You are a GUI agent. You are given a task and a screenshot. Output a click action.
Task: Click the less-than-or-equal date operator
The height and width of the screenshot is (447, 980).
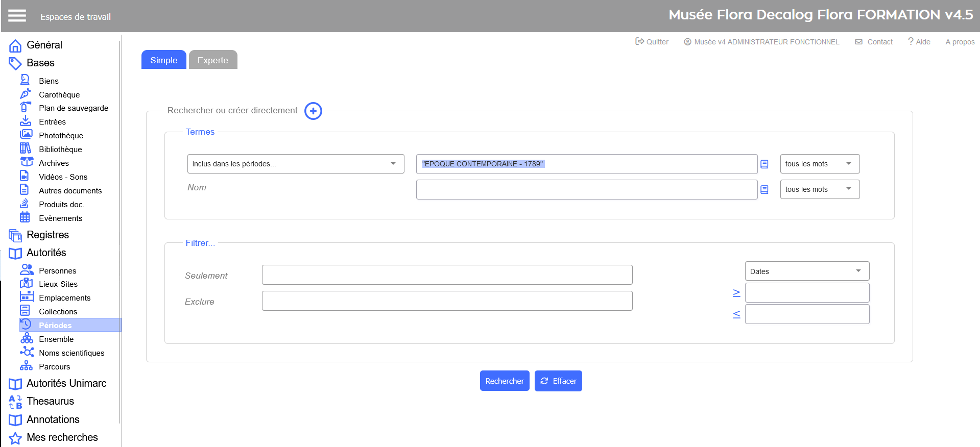(x=736, y=314)
